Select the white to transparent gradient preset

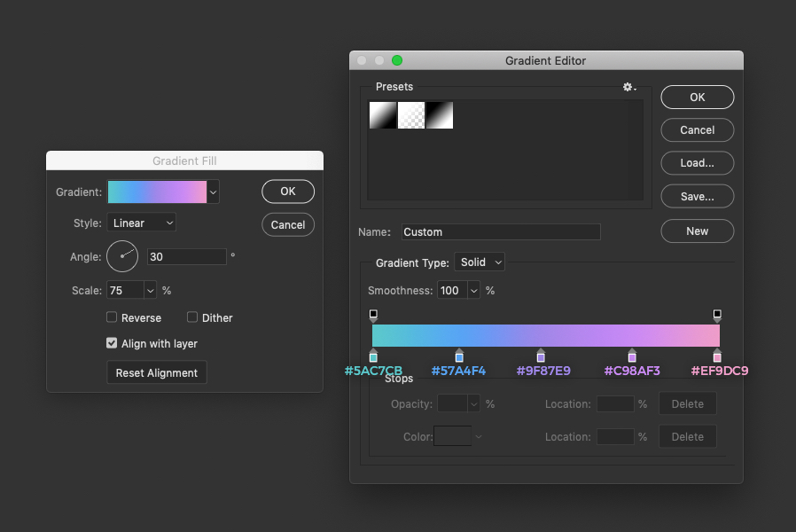(x=411, y=115)
